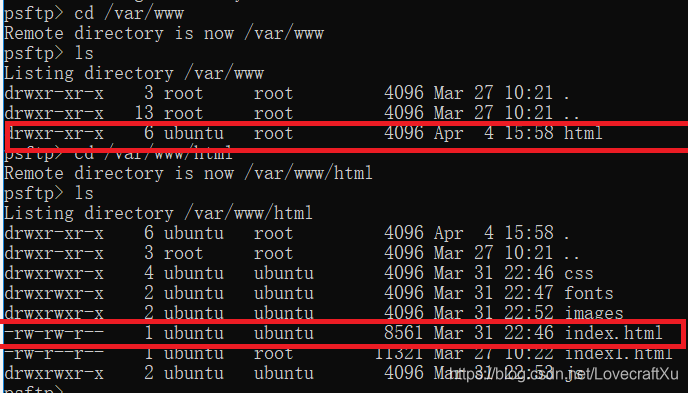Click the 'css' directory name
Image resolution: width=688 pixels, height=393 pixels.
pyautogui.click(x=578, y=274)
